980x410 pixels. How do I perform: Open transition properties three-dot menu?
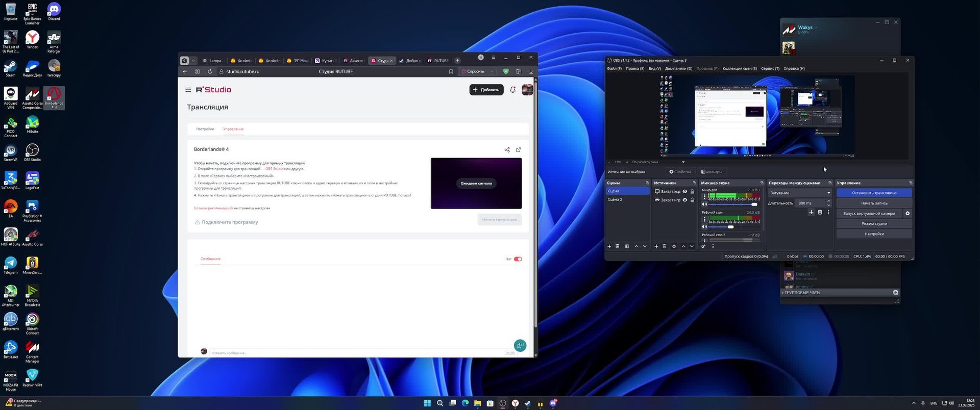(x=828, y=212)
